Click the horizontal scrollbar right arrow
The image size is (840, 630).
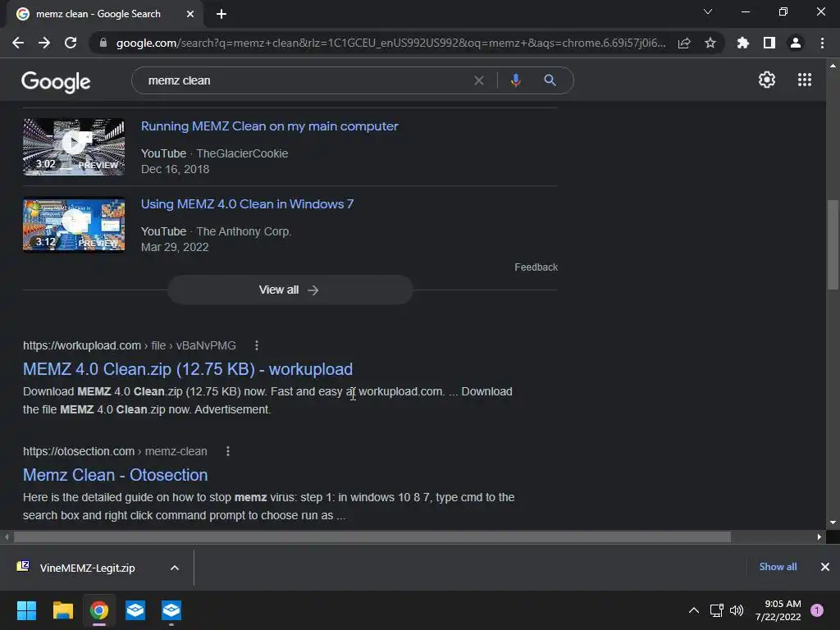pyautogui.click(x=819, y=536)
